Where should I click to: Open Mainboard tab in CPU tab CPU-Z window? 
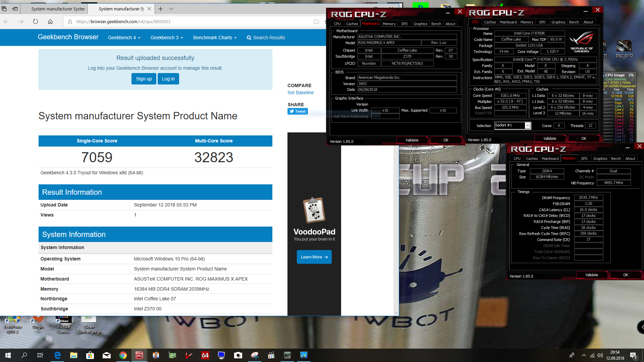[x=508, y=22]
